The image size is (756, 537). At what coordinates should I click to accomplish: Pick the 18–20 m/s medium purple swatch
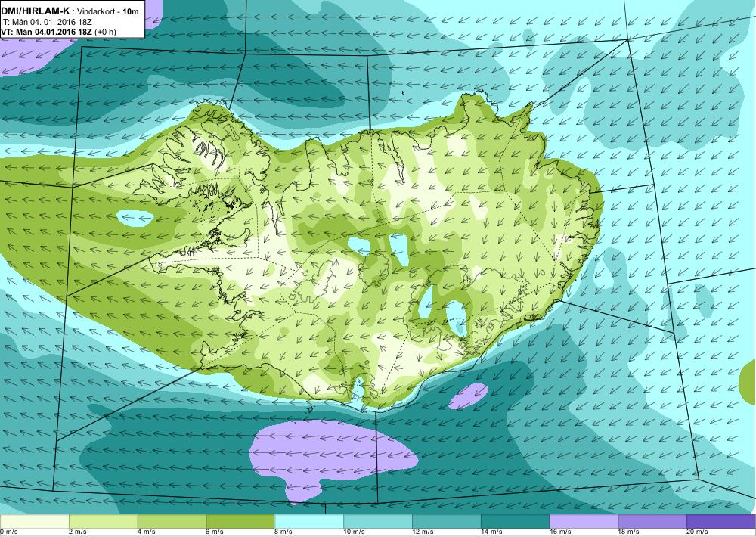click(x=652, y=522)
